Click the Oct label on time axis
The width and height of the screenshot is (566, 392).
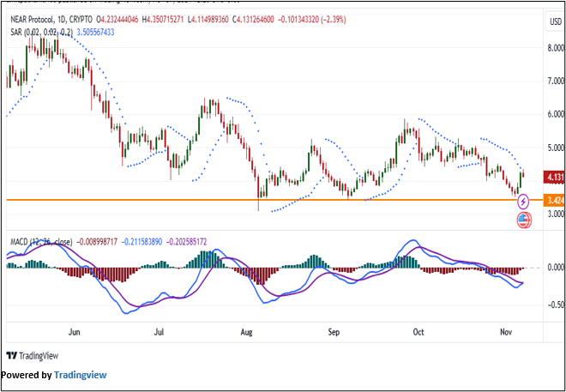point(418,332)
